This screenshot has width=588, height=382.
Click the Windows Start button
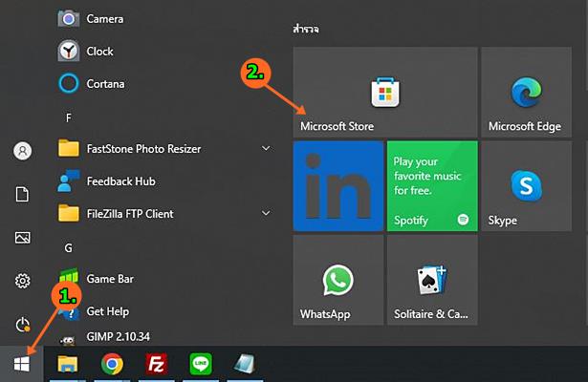(22, 364)
